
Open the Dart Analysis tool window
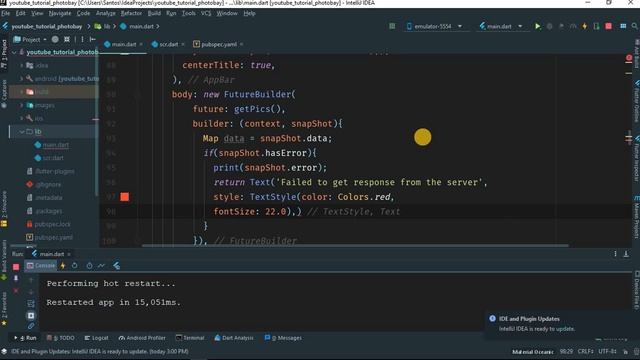click(x=234, y=338)
